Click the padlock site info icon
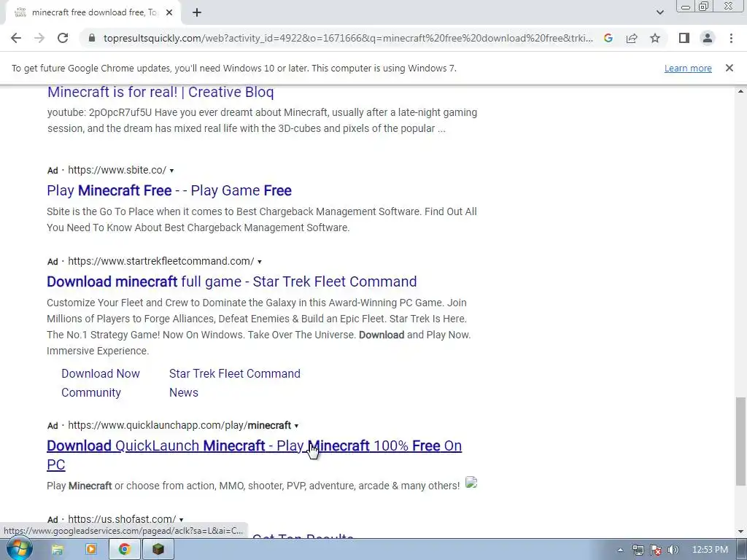This screenshot has width=747, height=560. tap(92, 38)
